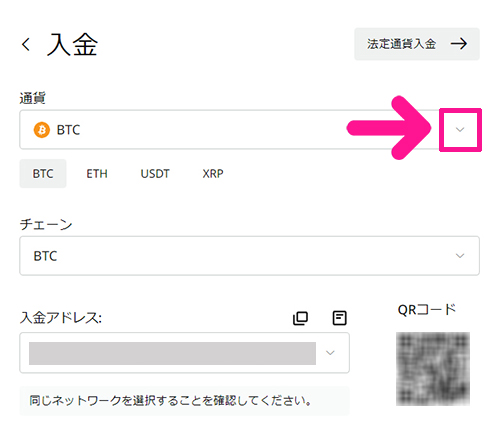Select the XRP quick currency chip
Viewport: 500px width, 430px height.
tap(213, 174)
